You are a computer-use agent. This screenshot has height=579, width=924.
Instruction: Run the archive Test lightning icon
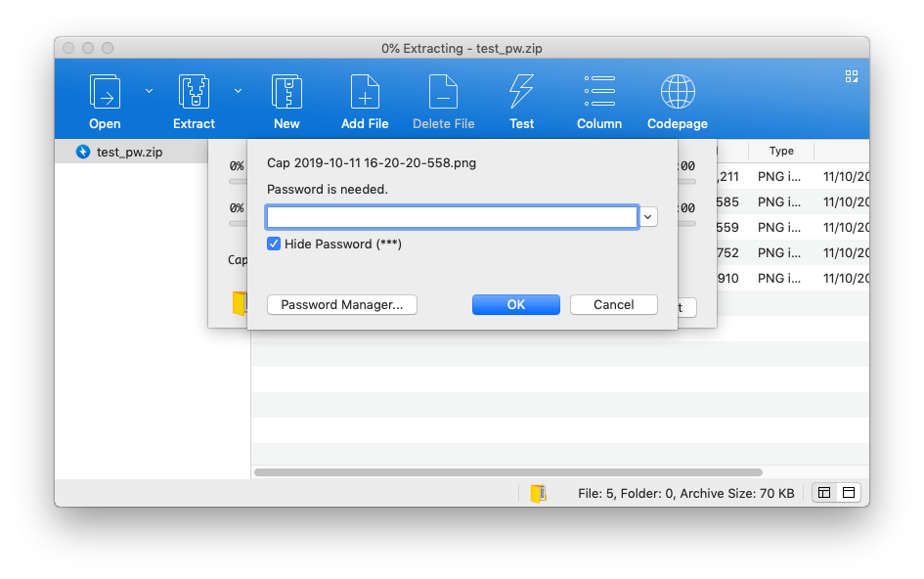click(521, 92)
